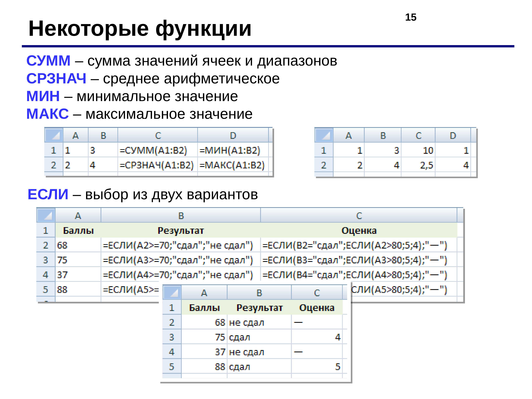Click row 5 header of the small results table
This screenshot has width=532, height=399.
pyautogui.click(x=172, y=366)
